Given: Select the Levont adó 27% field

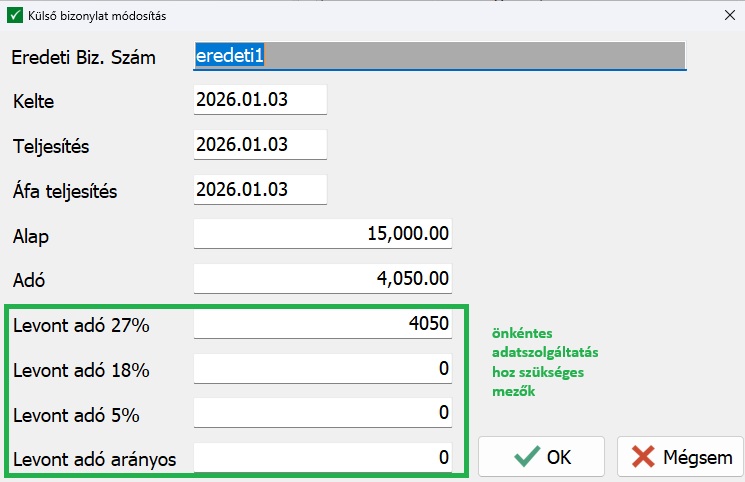Looking at the screenshot, I should 322,324.
